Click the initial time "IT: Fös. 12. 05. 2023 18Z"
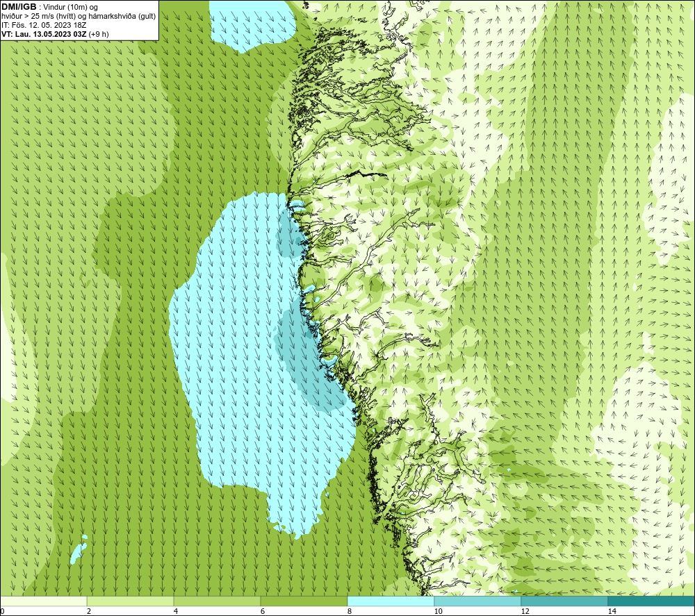 click(x=44, y=25)
